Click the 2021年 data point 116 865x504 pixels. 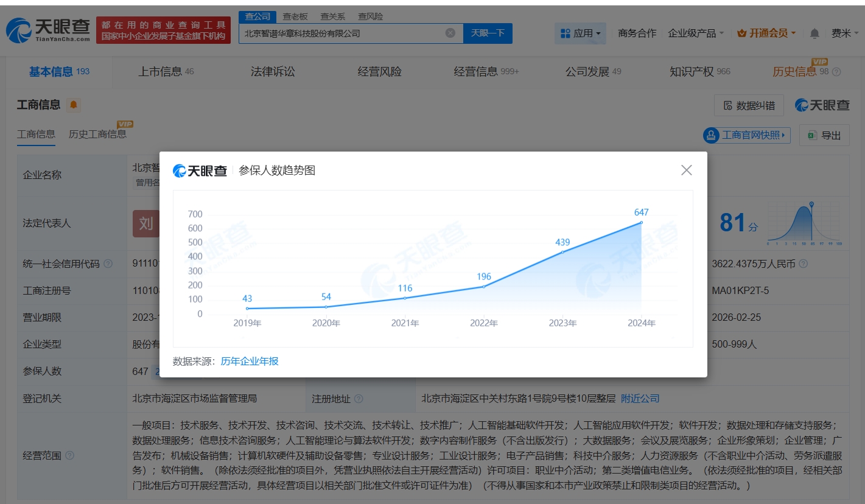[x=405, y=298]
